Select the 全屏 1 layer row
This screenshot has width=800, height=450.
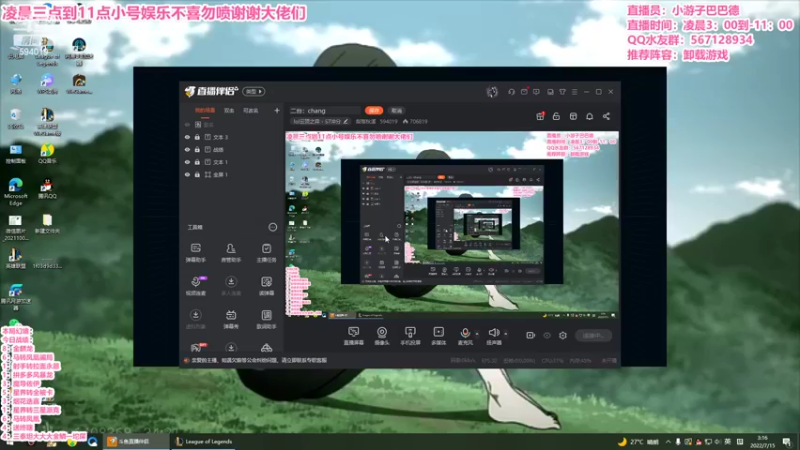tap(231, 174)
